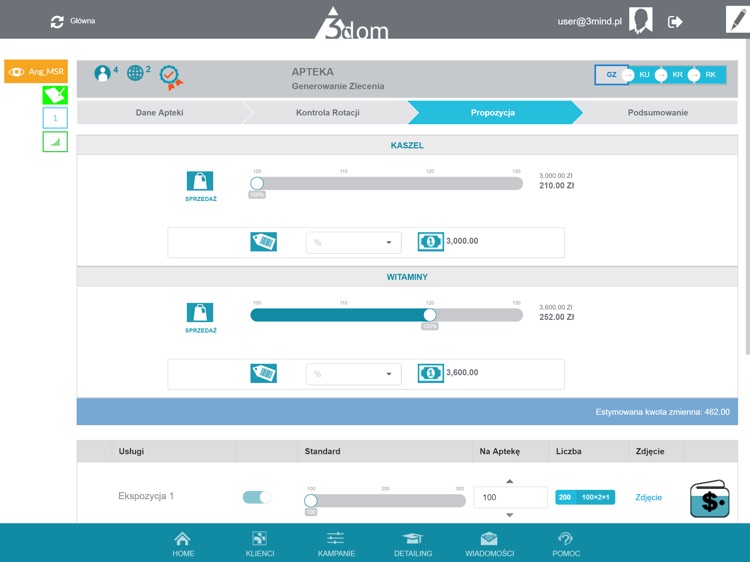Toggle the Ekspozycja 1 switch
The height and width of the screenshot is (562, 750).
[257, 497]
